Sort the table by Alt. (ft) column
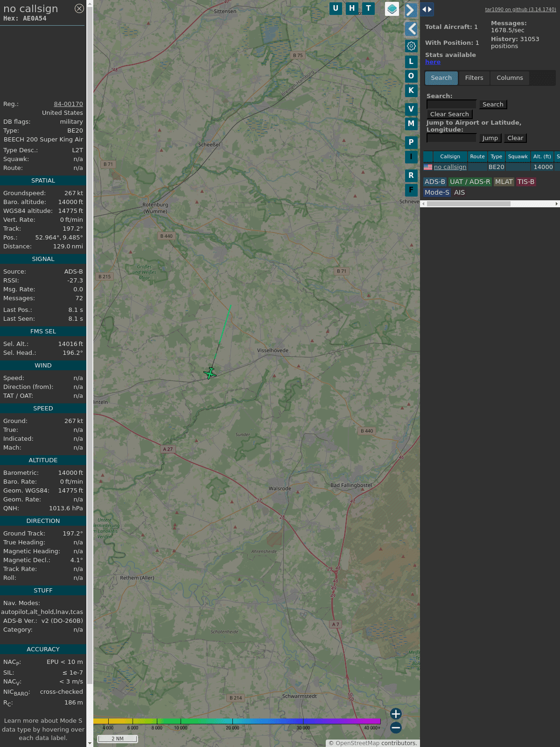 pyautogui.click(x=542, y=157)
